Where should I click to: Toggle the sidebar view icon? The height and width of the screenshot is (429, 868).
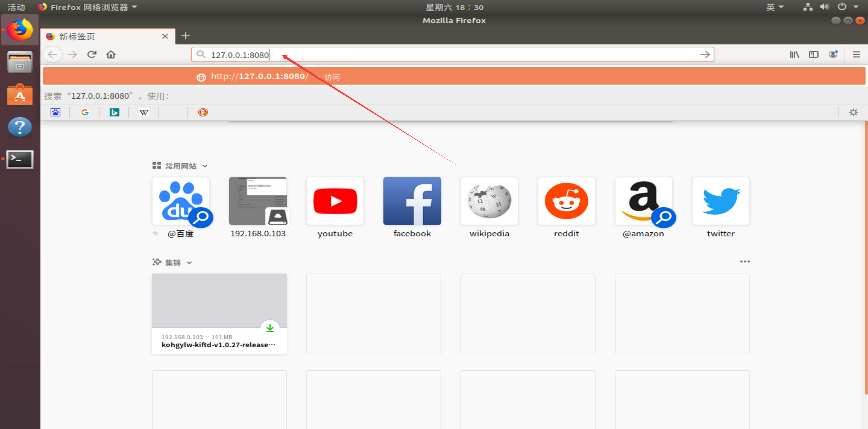pyautogui.click(x=814, y=54)
